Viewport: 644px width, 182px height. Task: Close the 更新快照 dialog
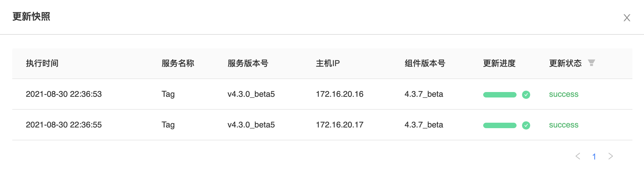(x=627, y=18)
